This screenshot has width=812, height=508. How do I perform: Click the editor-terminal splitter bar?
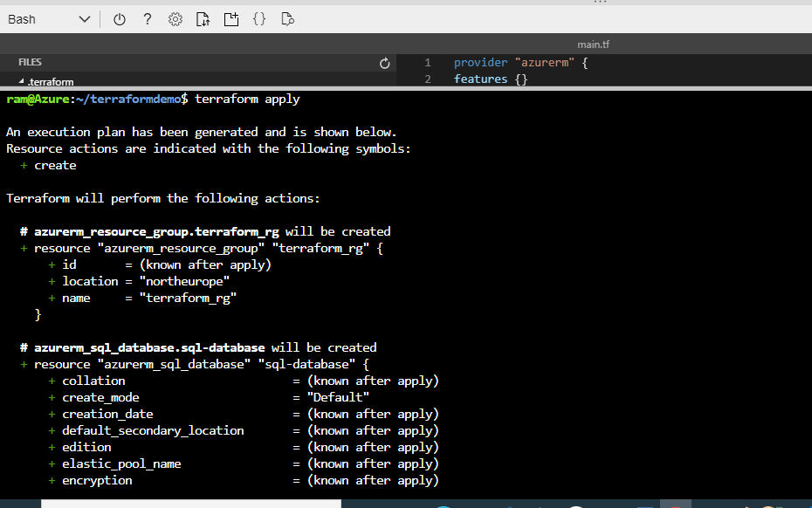tap(406, 88)
